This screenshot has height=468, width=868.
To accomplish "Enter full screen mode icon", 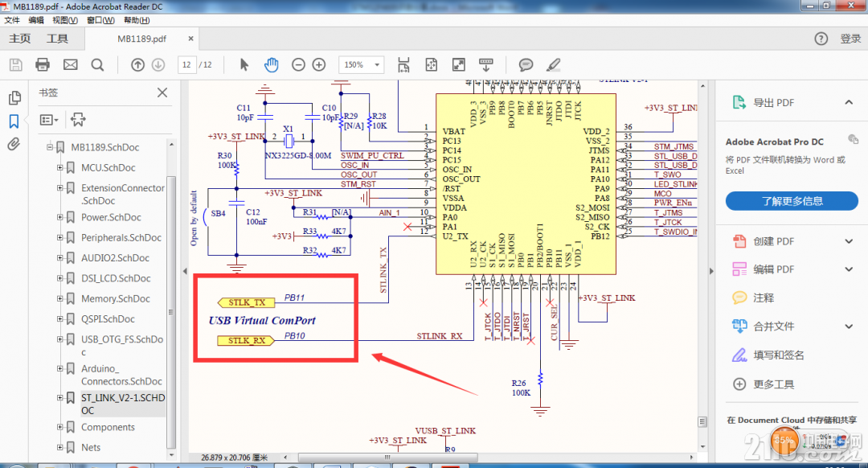I will click(x=459, y=65).
